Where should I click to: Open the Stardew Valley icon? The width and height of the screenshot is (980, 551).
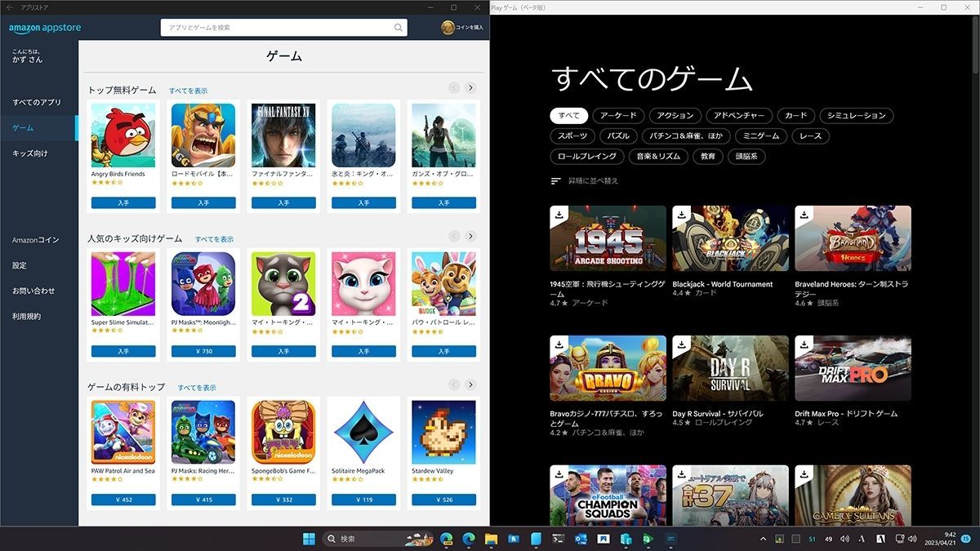[443, 433]
